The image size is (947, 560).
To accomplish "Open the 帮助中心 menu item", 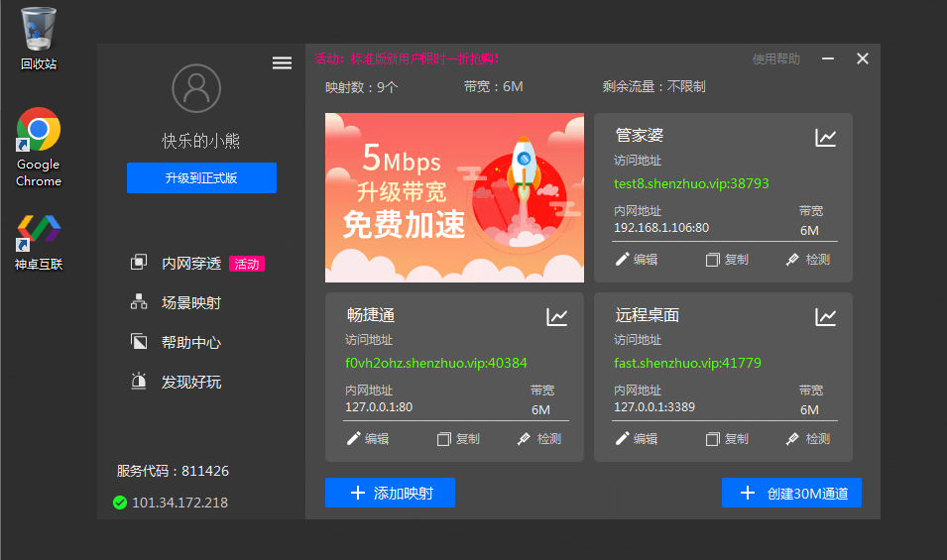I will click(190, 343).
